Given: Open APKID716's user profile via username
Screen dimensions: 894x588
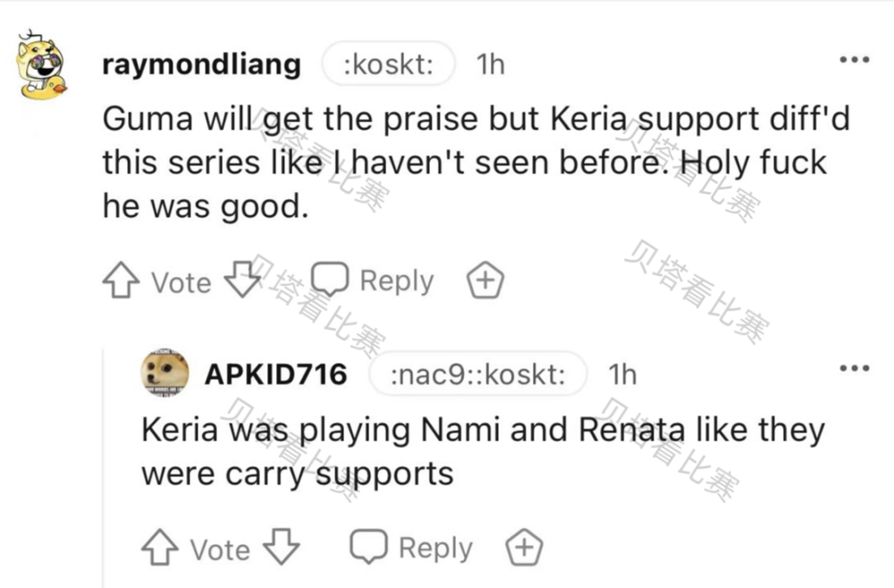Looking at the screenshot, I should pyautogui.click(x=275, y=374).
